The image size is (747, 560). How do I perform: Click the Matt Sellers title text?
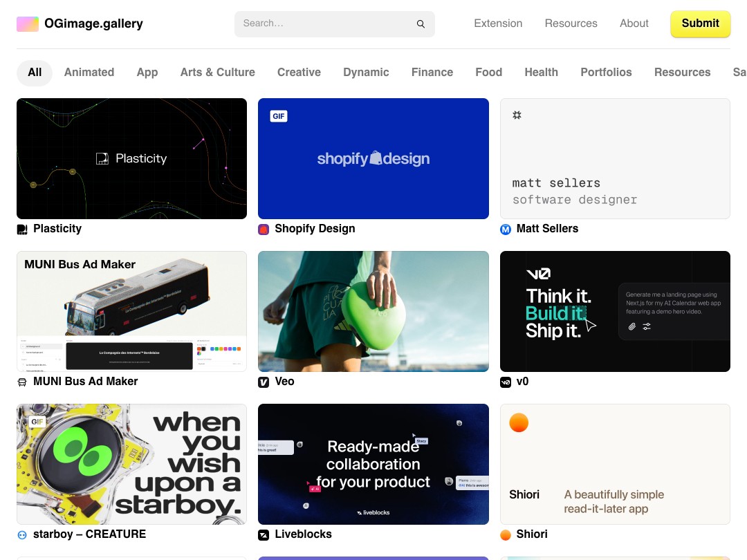tap(547, 229)
